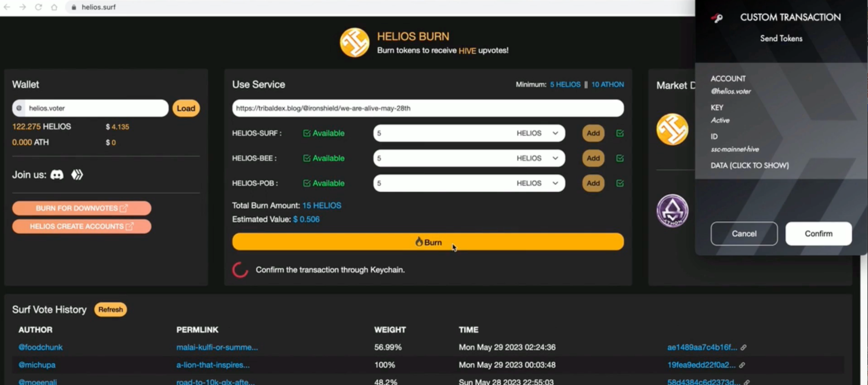Open the Hive icon under Join us
The image size is (868, 385).
point(77,175)
